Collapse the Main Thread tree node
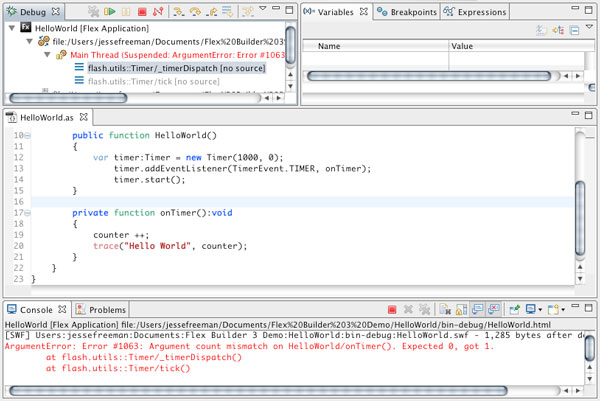 [47, 55]
